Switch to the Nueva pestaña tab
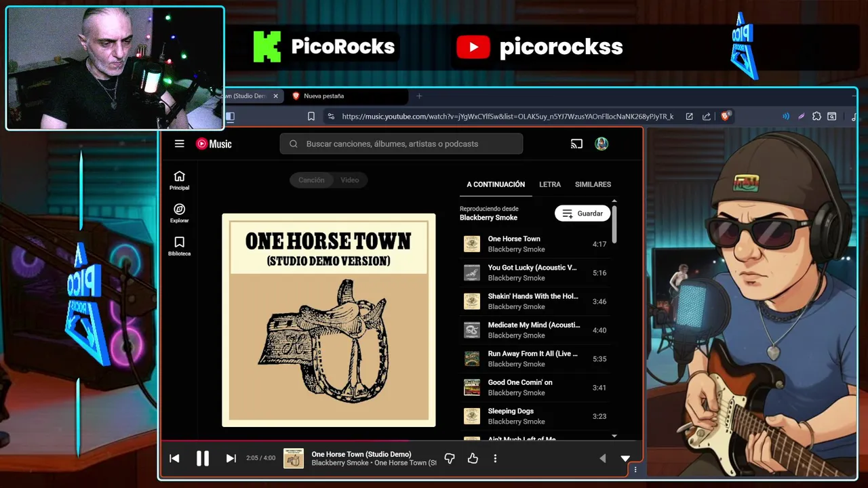Screen dimensions: 868x488 click(x=349, y=96)
